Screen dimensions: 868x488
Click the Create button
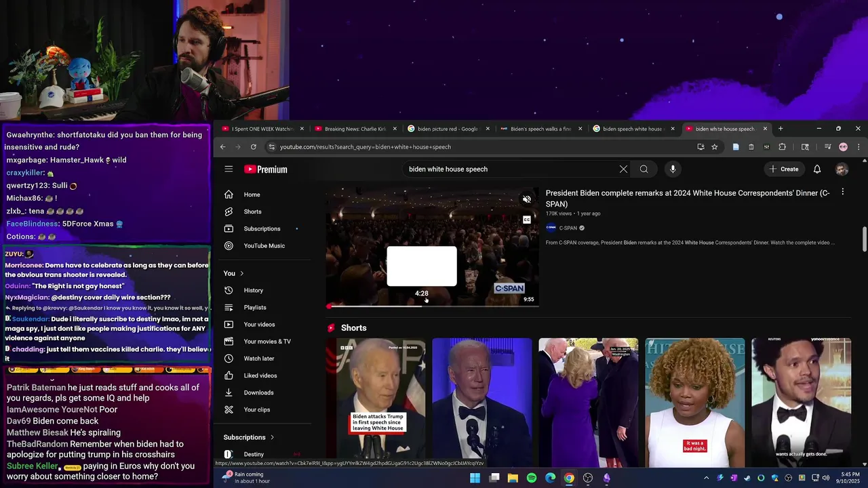click(x=784, y=169)
